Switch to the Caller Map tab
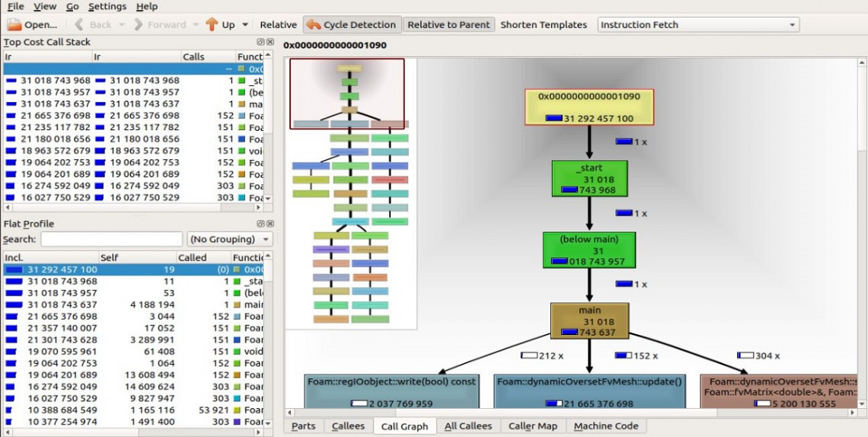 532,426
